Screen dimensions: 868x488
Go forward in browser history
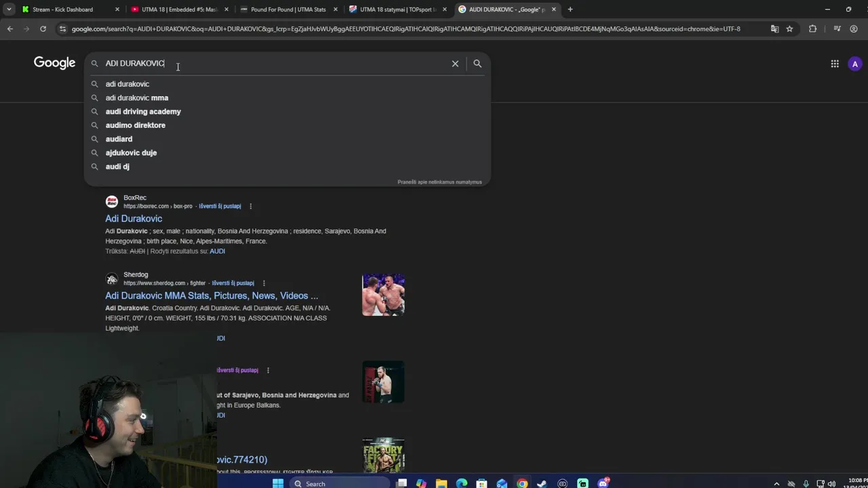(x=26, y=28)
